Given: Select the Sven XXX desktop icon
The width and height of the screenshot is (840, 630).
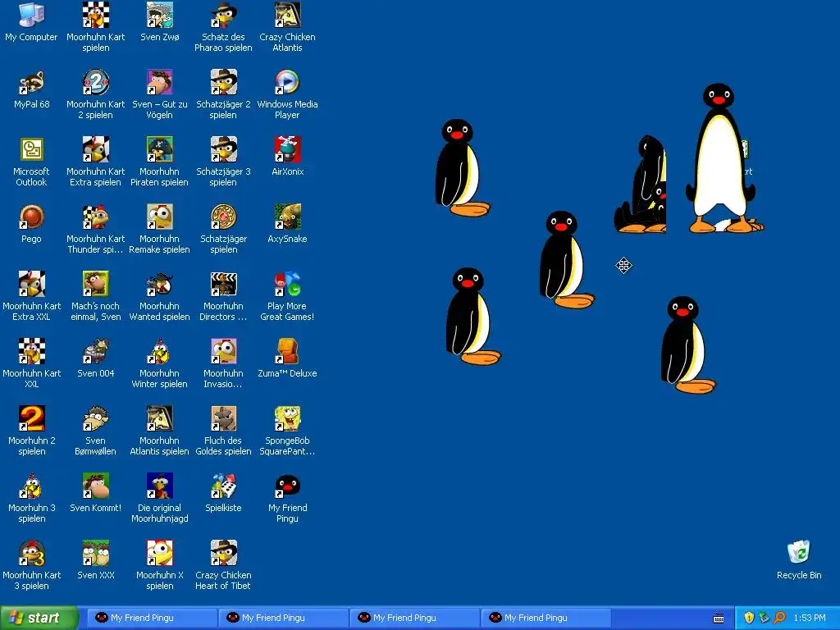Looking at the screenshot, I should click(x=95, y=553).
